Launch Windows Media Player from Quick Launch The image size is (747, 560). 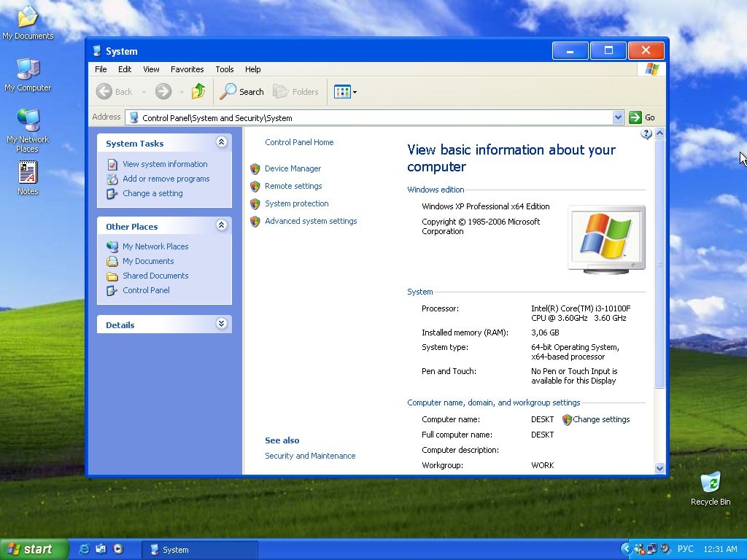point(118,550)
